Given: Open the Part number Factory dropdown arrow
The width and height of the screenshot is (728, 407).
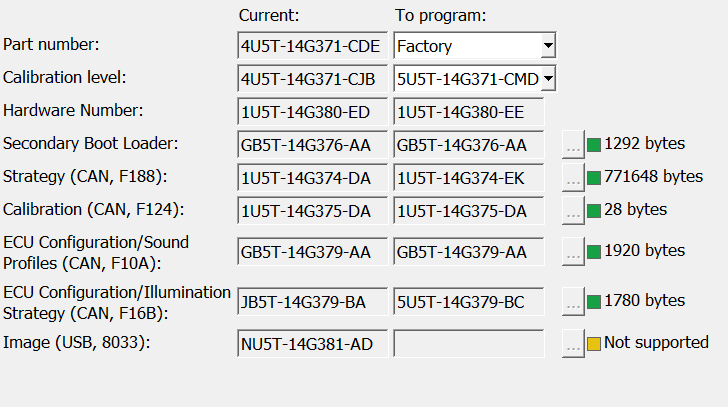Looking at the screenshot, I should pos(548,45).
